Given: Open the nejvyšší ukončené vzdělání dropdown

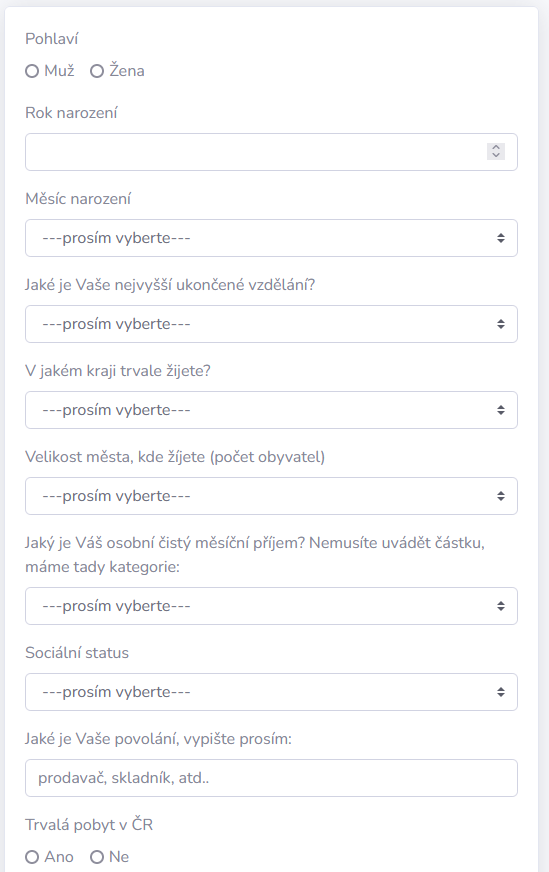Looking at the screenshot, I should [271, 324].
